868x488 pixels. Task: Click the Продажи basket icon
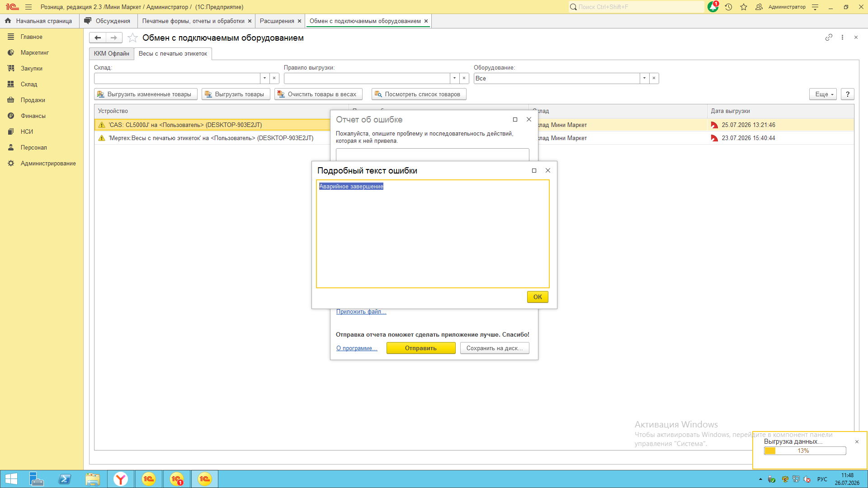tap(11, 100)
